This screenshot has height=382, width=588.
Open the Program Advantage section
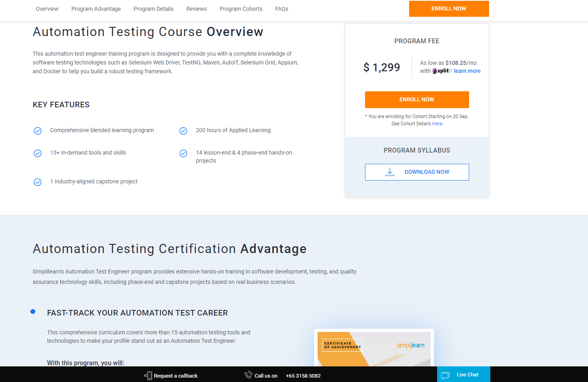96,8
